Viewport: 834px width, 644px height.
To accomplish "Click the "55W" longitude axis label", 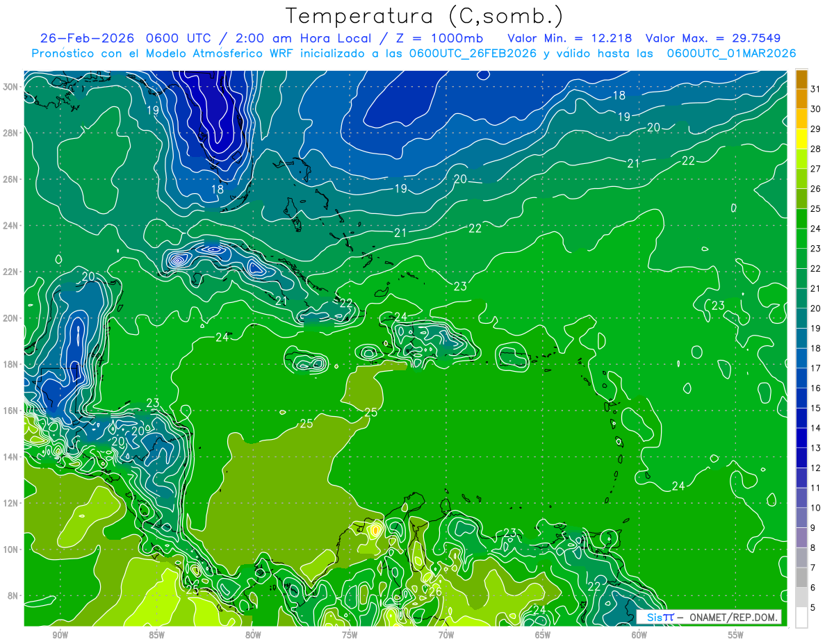I will 736,635.
